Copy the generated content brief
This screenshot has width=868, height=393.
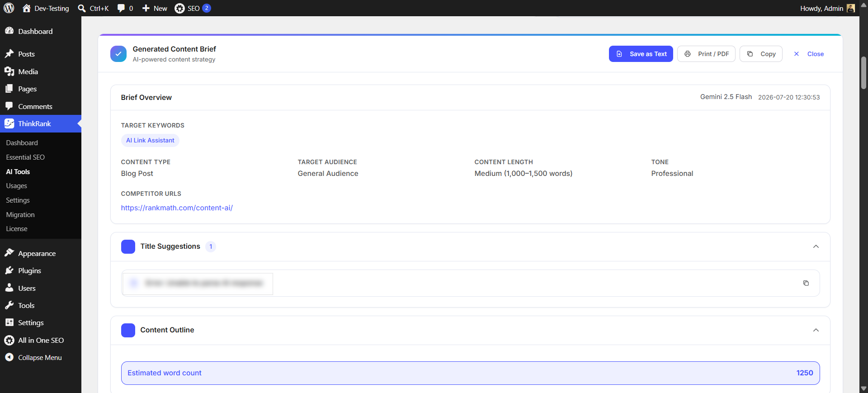[x=761, y=54]
